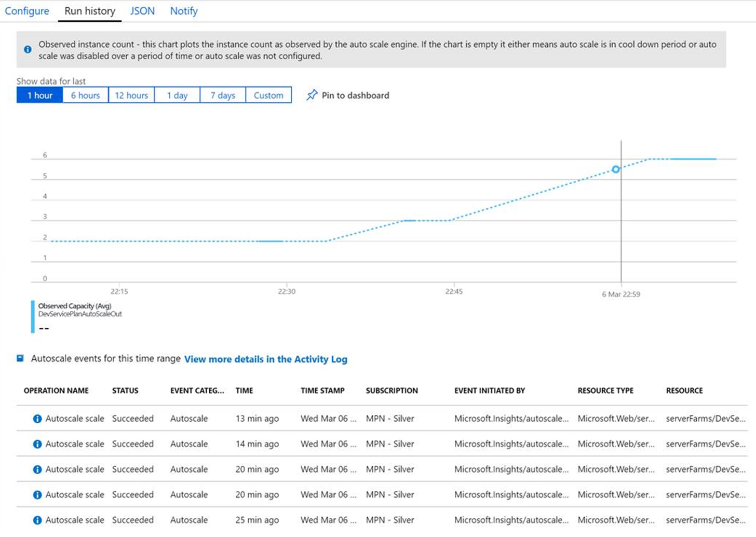Click the highlighted data point on the chart

click(615, 169)
